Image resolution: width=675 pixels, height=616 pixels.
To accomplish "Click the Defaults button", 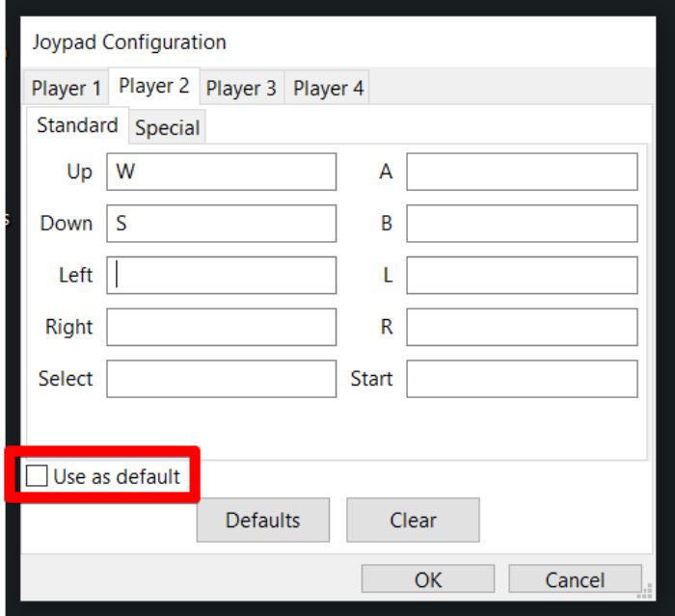I will [263, 520].
